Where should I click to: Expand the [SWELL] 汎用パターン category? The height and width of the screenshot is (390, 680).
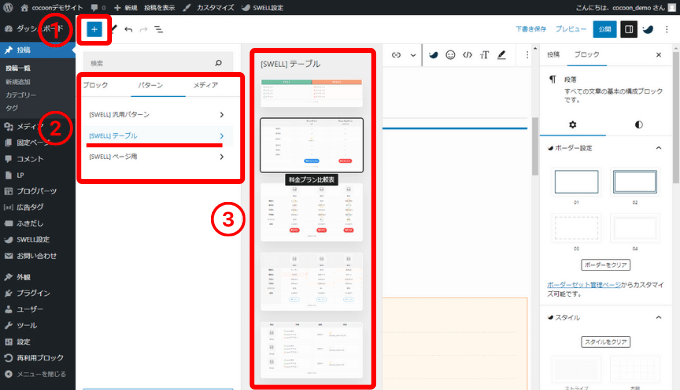pos(158,115)
